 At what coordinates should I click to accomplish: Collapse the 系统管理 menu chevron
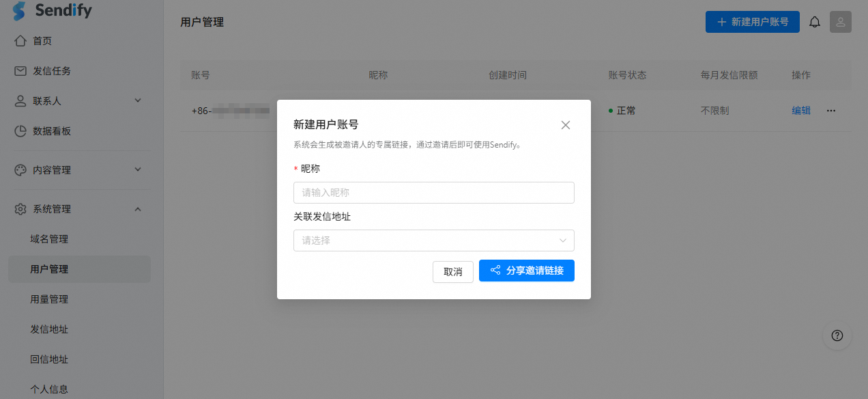coord(138,209)
